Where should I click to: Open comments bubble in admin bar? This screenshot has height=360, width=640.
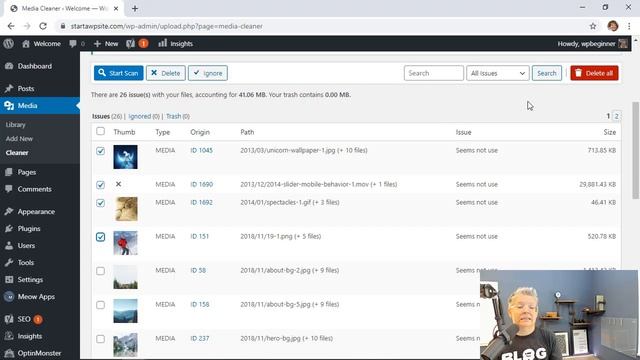point(77,44)
